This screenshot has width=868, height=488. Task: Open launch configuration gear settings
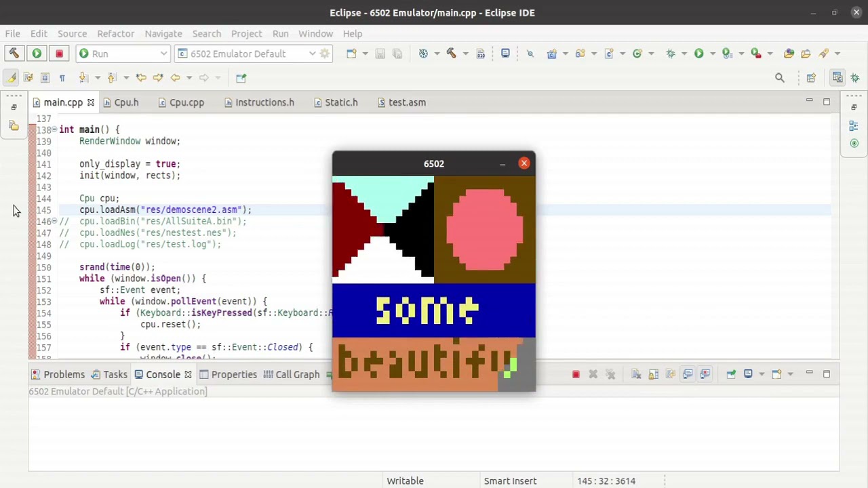pyautogui.click(x=325, y=54)
